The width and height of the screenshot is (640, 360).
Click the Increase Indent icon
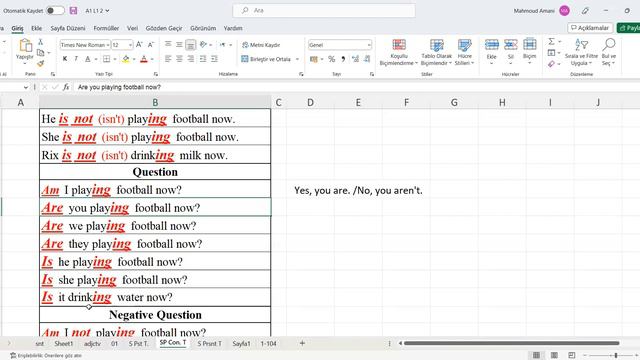pos(214,59)
